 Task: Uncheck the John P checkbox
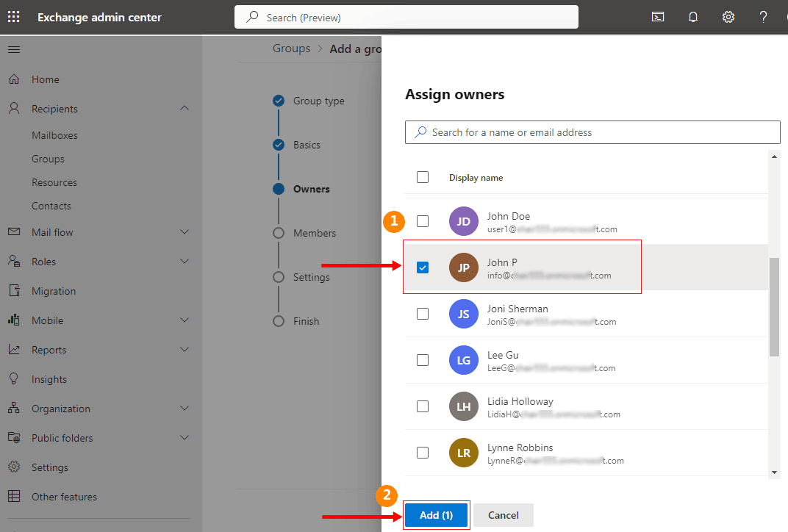click(423, 267)
